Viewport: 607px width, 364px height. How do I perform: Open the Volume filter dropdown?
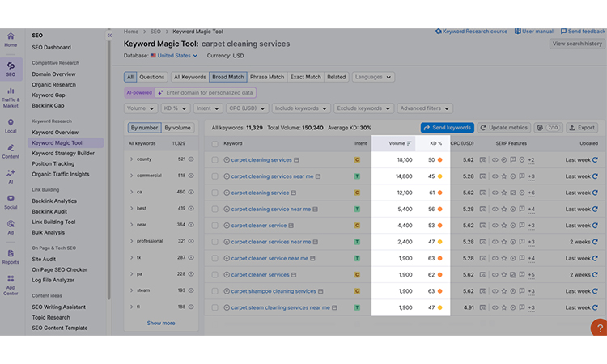point(141,108)
